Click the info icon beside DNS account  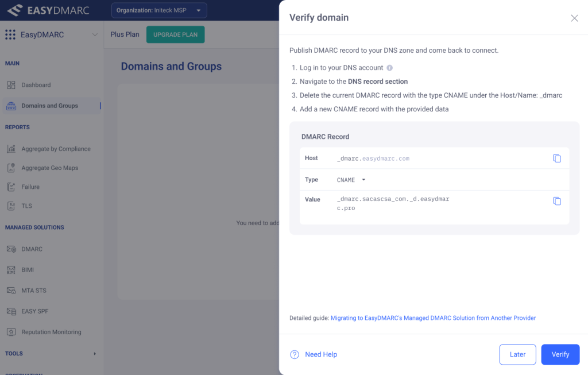pos(390,68)
